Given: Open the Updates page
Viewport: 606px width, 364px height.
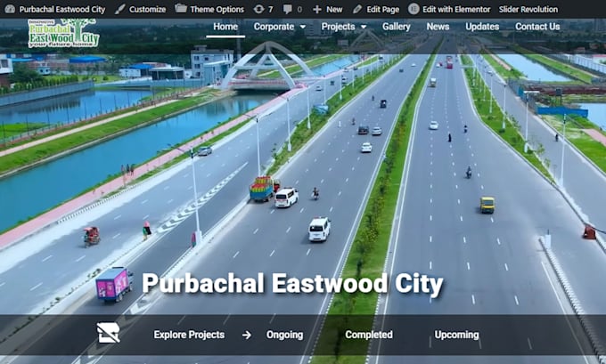Looking at the screenshot, I should pyautogui.click(x=482, y=27).
